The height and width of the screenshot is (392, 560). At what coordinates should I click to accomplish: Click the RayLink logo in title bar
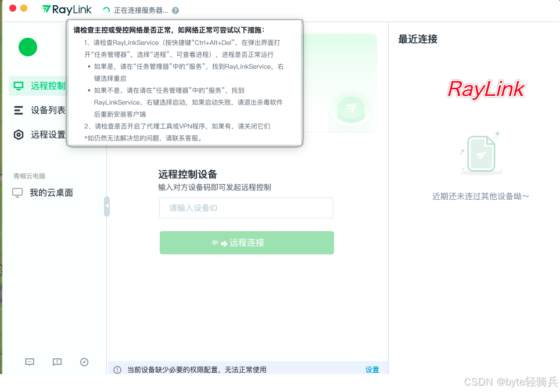click(66, 10)
